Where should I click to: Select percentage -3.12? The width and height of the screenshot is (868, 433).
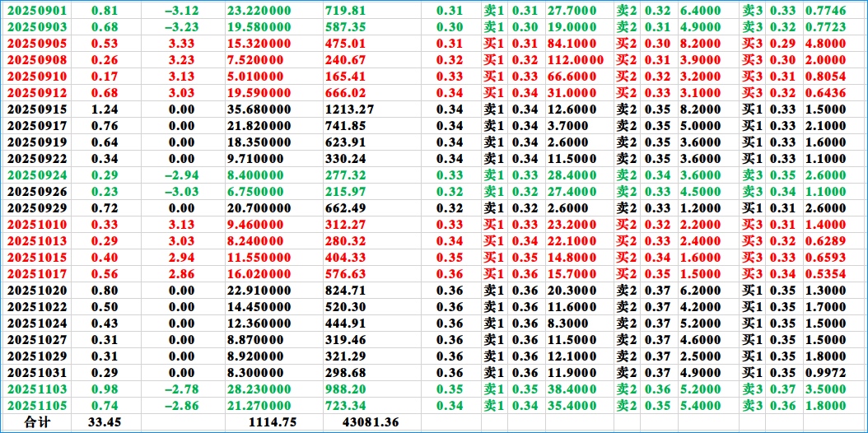point(180,9)
